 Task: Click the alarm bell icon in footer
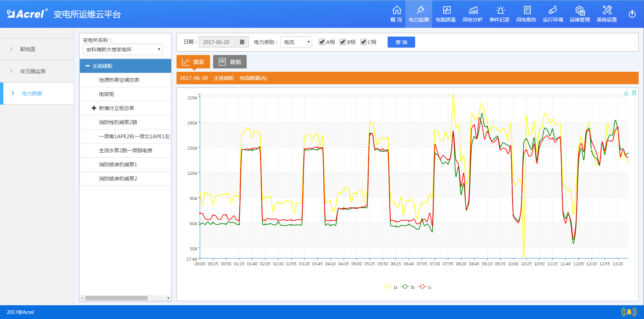pyautogui.click(x=629, y=312)
